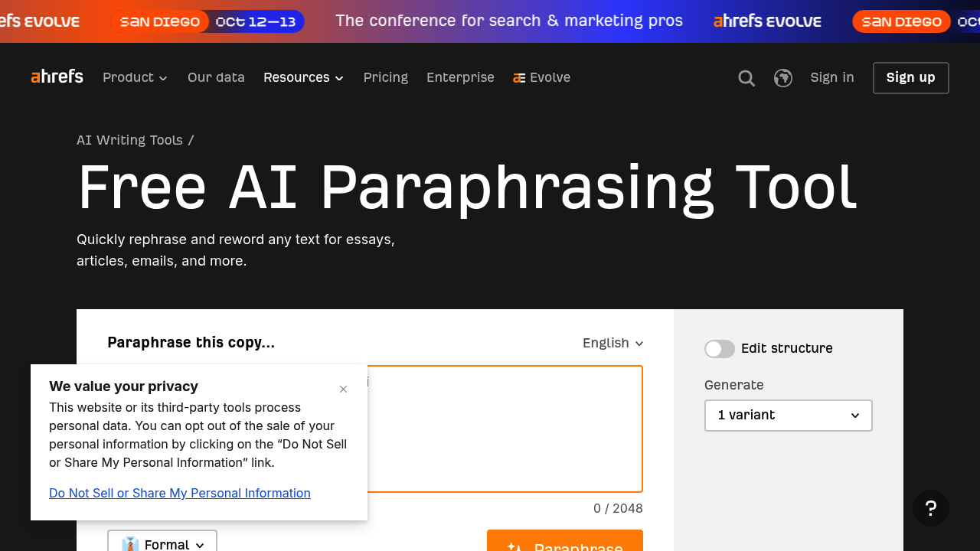Open the Our data page
The height and width of the screenshot is (551, 980).
coord(216,77)
